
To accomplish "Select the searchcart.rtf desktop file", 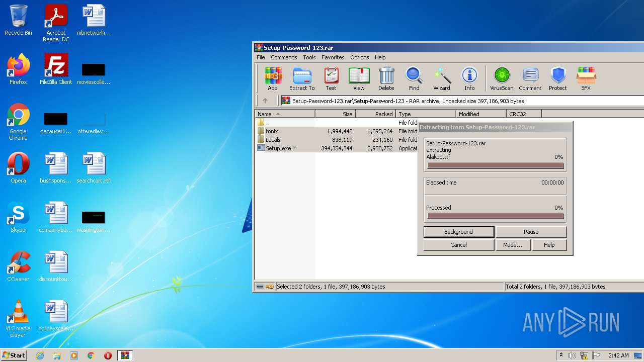I will [94, 168].
